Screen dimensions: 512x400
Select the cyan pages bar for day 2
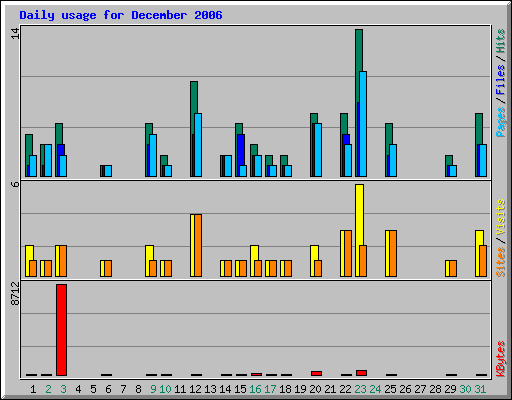tap(48, 160)
